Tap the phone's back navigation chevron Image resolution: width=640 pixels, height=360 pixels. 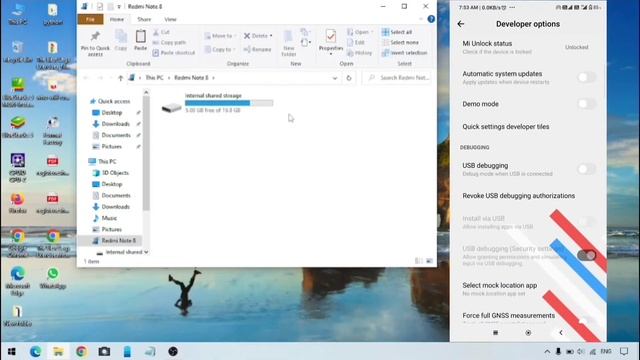coord(561,333)
